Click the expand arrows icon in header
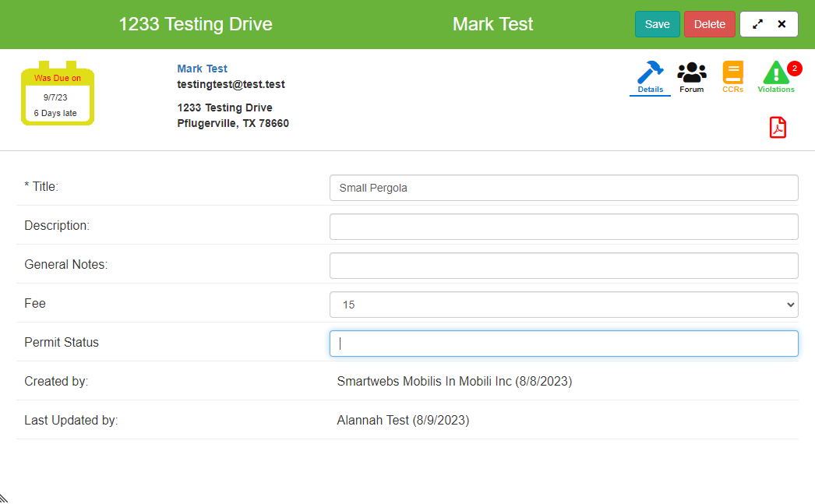The height and width of the screenshot is (504, 815). coord(758,24)
